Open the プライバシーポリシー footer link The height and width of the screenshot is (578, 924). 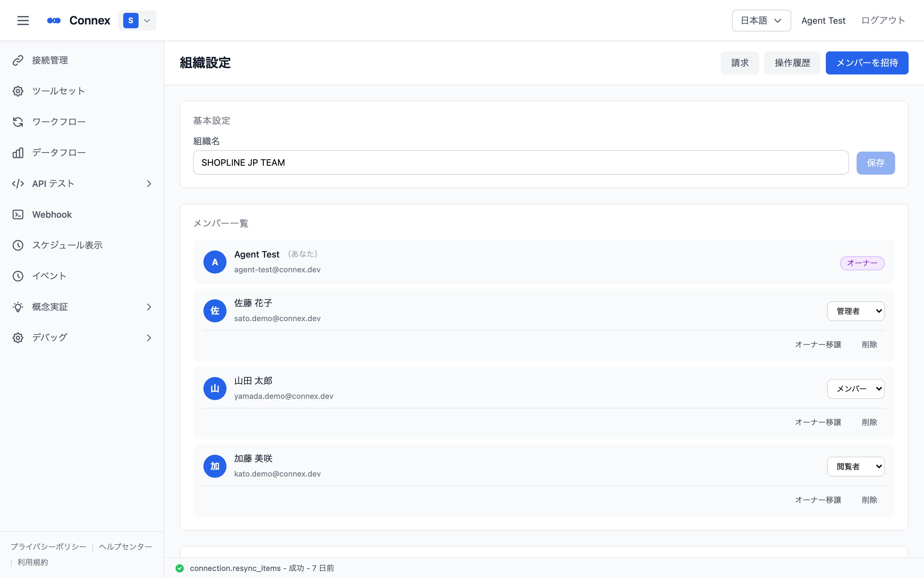[x=49, y=547]
